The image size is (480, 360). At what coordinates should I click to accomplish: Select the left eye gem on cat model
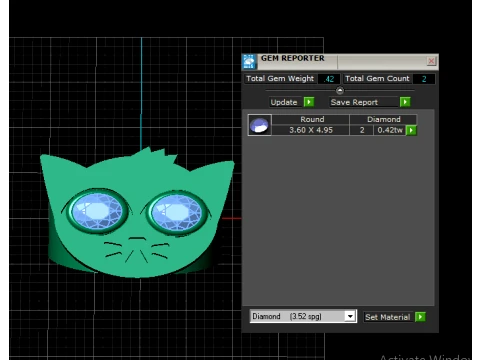97,212
